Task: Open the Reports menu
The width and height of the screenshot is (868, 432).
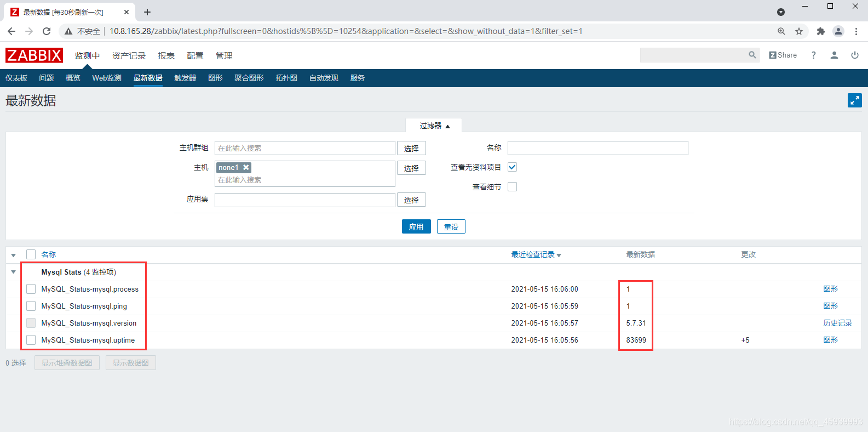Action: [x=166, y=55]
